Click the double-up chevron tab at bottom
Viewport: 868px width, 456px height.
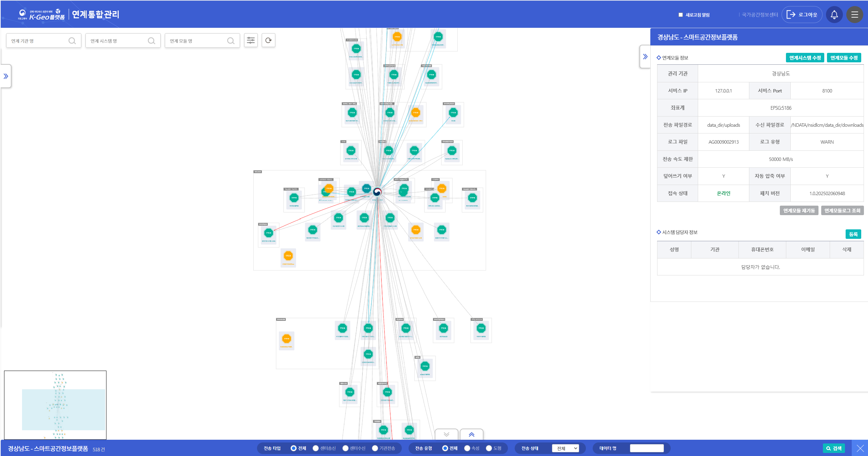[x=471, y=435]
